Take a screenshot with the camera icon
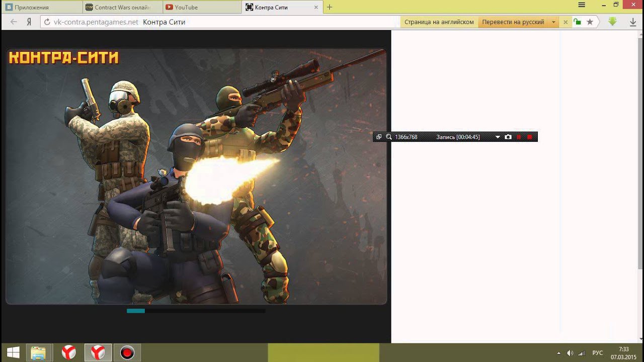Screen dimensions: 644x362 (x=508, y=137)
